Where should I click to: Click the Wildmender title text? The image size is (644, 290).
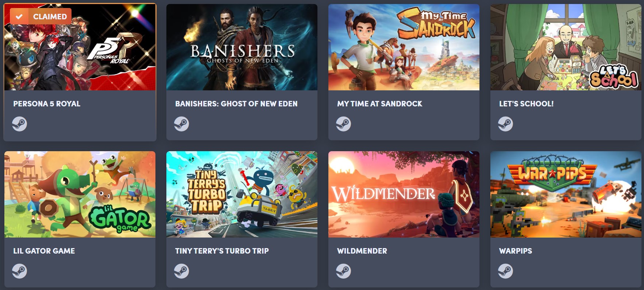[x=362, y=251]
